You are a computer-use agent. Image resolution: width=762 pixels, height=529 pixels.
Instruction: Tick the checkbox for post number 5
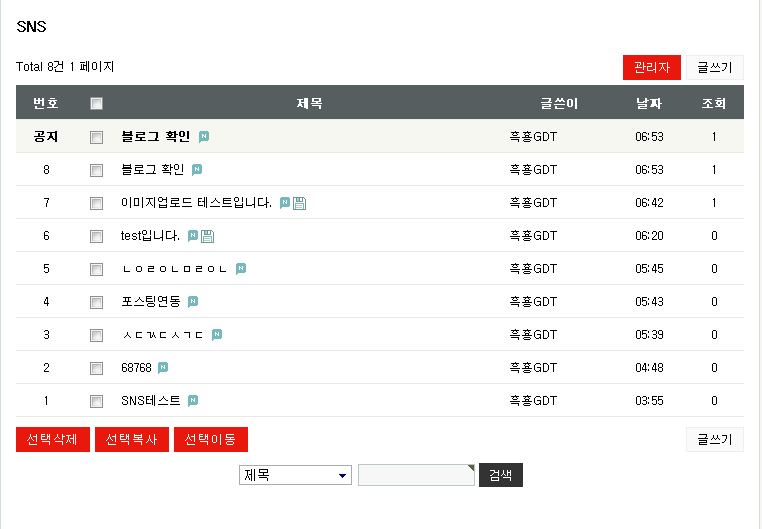pyautogui.click(x=97, y=269)
